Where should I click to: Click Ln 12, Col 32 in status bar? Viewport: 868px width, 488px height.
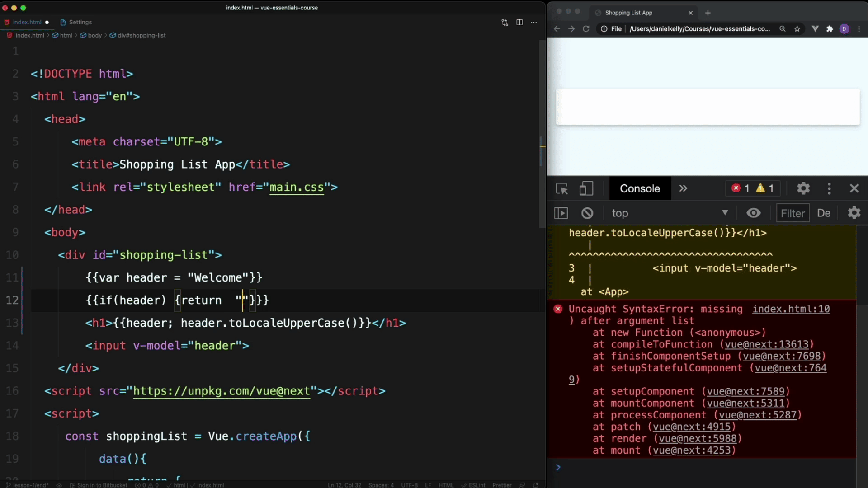pos(344,485)
